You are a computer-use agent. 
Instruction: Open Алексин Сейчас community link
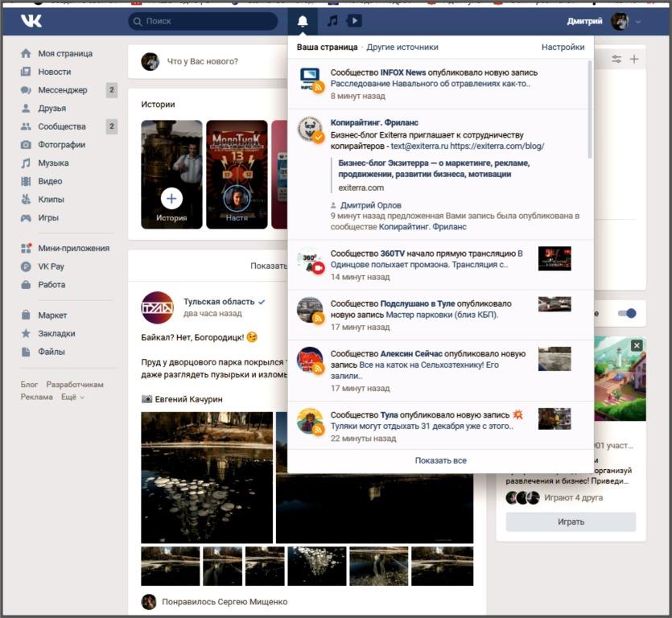coord(411,354)
